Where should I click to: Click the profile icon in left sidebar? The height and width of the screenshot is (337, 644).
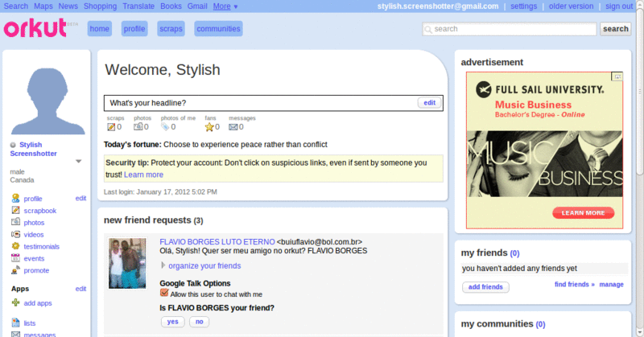tap(15, 199)
